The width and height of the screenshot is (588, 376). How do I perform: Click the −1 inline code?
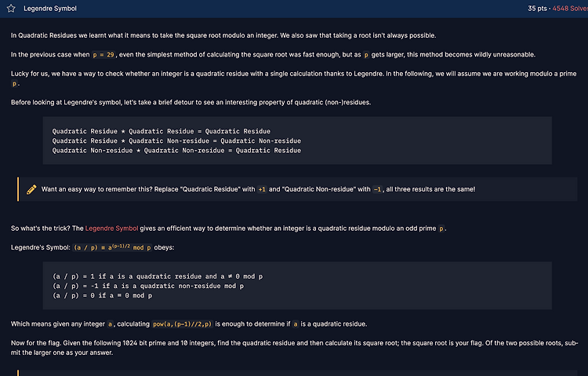pos(377,190)
